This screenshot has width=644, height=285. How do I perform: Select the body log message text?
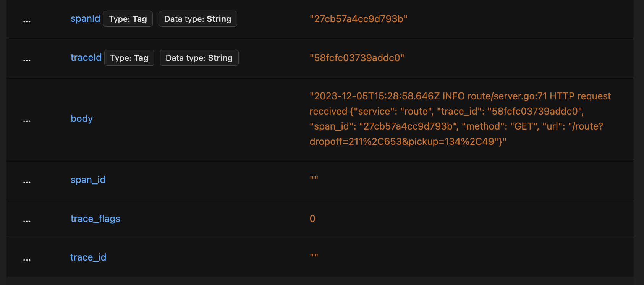pyautogui.click(x=460, y=119)
